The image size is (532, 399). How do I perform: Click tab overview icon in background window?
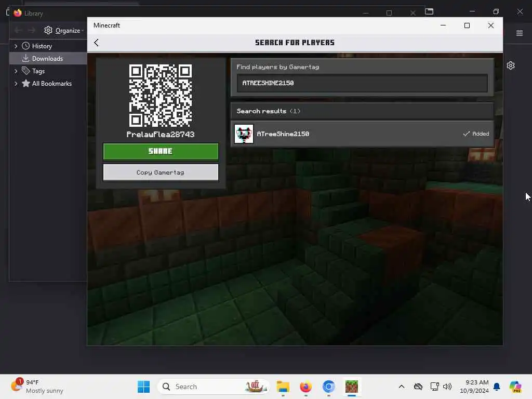coord(429,11)
